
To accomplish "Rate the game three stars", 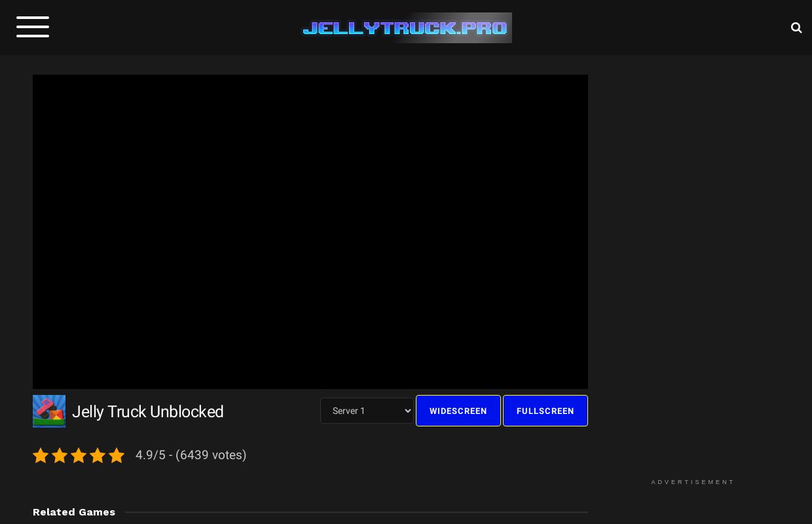I will tap(79, 455).
